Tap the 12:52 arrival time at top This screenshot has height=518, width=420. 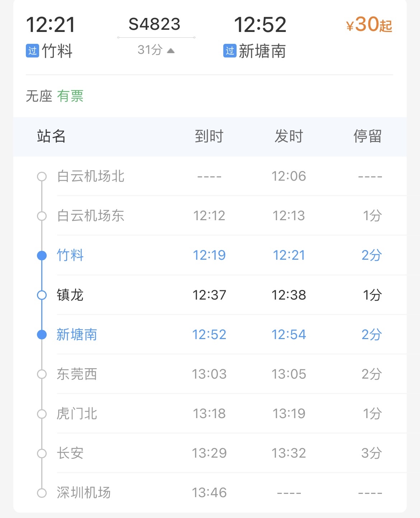click(260, 24)
